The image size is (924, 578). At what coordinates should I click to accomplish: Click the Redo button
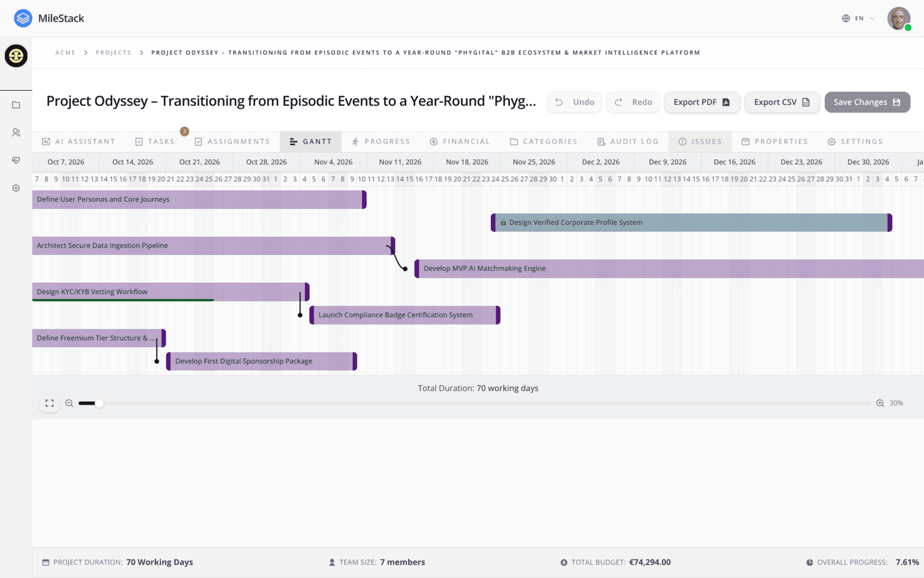pyautogui.click(x=633, y=102)
